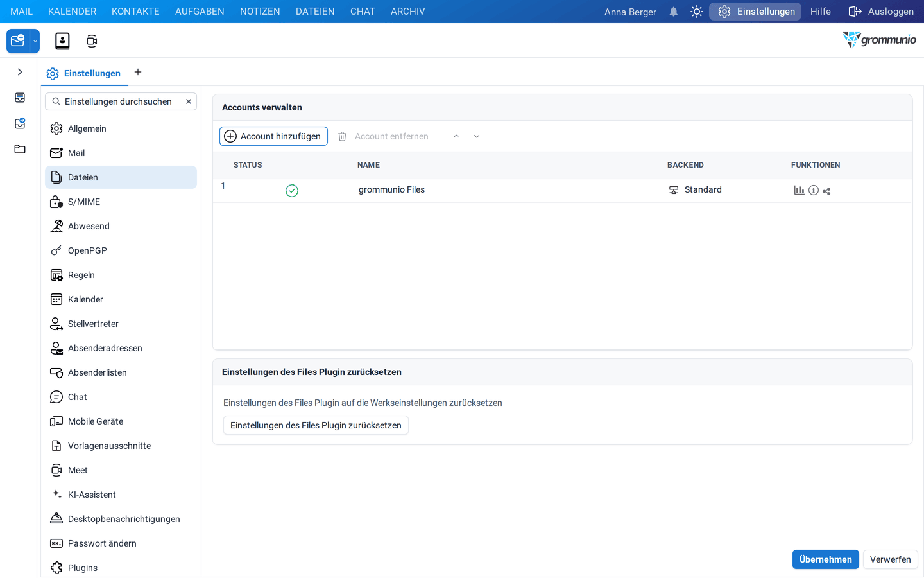The height and width of the screenshot is (578, 924).
Task: Select the Abwesend settings category
Action: pos(121,226)
